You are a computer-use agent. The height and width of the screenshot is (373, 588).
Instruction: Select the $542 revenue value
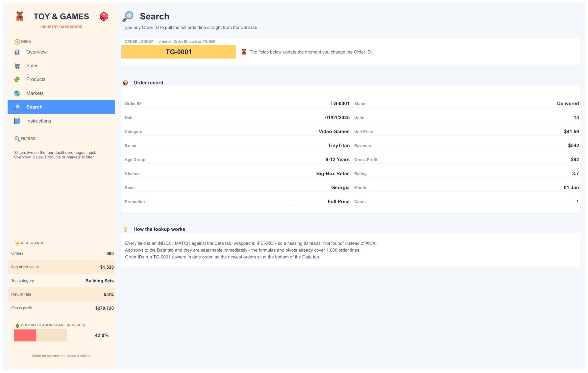point(573,145)
